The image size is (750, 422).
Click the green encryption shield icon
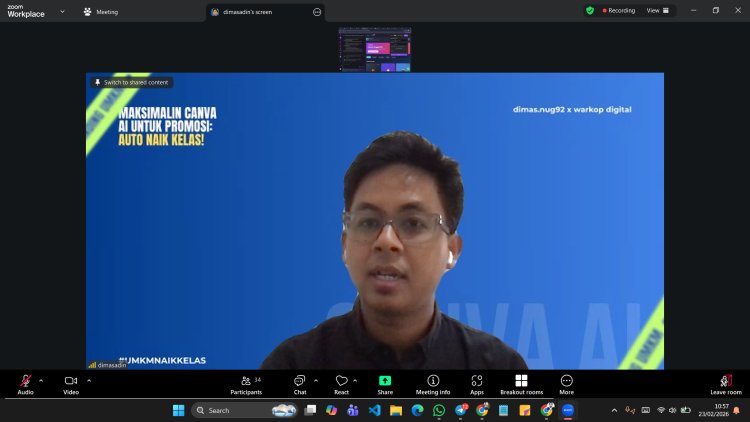(x=590, y=10)
